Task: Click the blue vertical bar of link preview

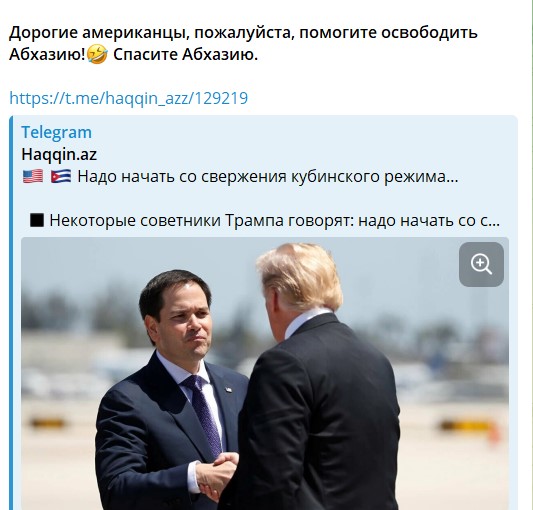Action: (x=11, y=313)
